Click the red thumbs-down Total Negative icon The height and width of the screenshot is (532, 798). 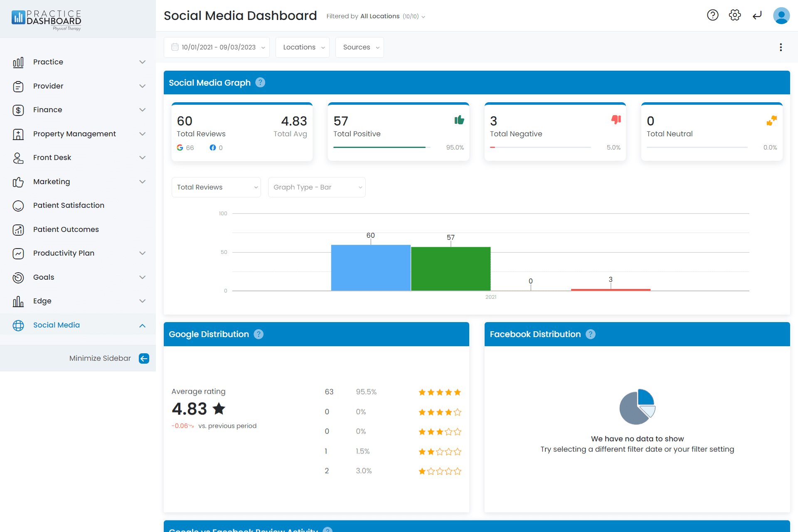[616, 120]
